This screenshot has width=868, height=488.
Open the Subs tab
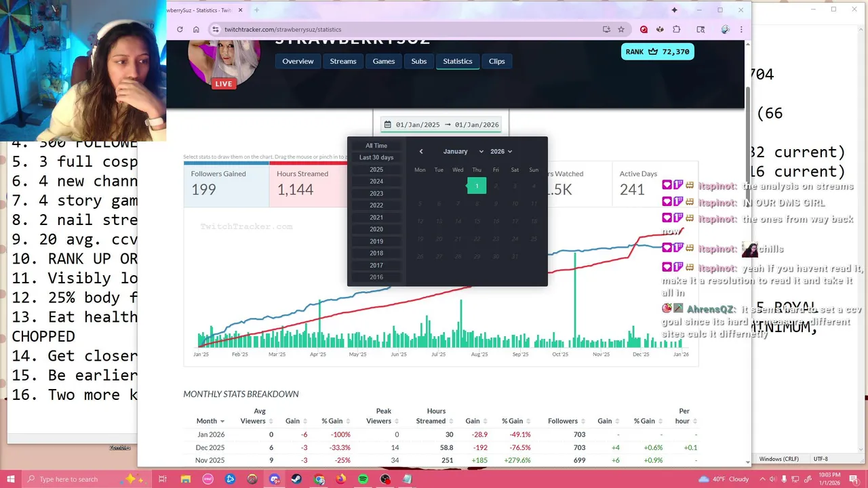tap(419, 61)
